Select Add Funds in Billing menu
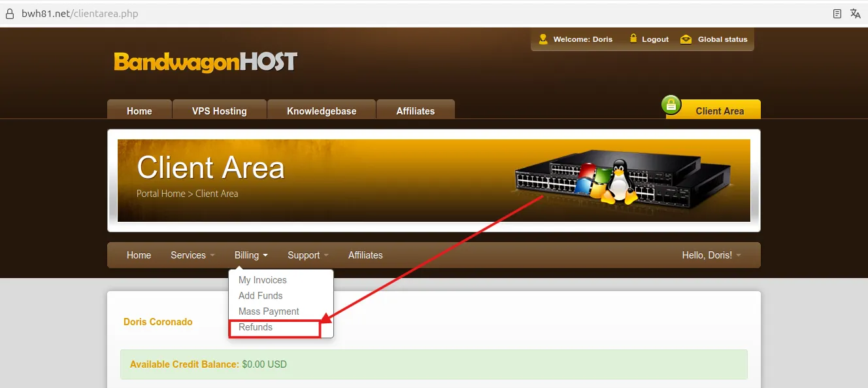Screen dimensions: 868x388 (x=260, y=296)
